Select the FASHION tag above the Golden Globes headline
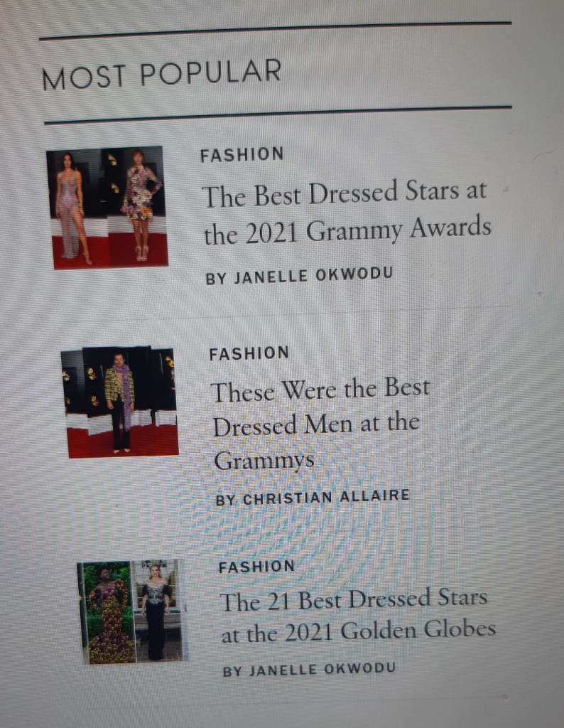Screen dimensions: 564x728 point(256,567)
